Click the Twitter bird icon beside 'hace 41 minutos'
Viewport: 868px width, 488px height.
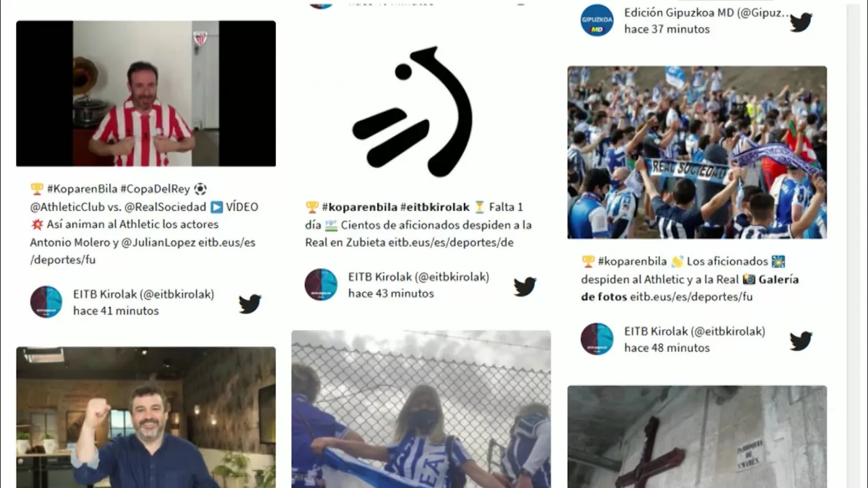[x=250, y=304]
